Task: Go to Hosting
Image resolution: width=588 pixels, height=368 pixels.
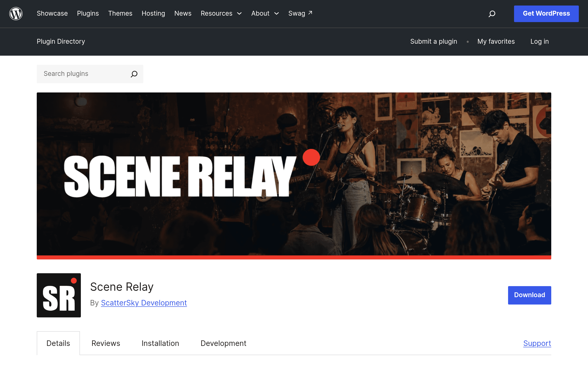Action: 153,13
